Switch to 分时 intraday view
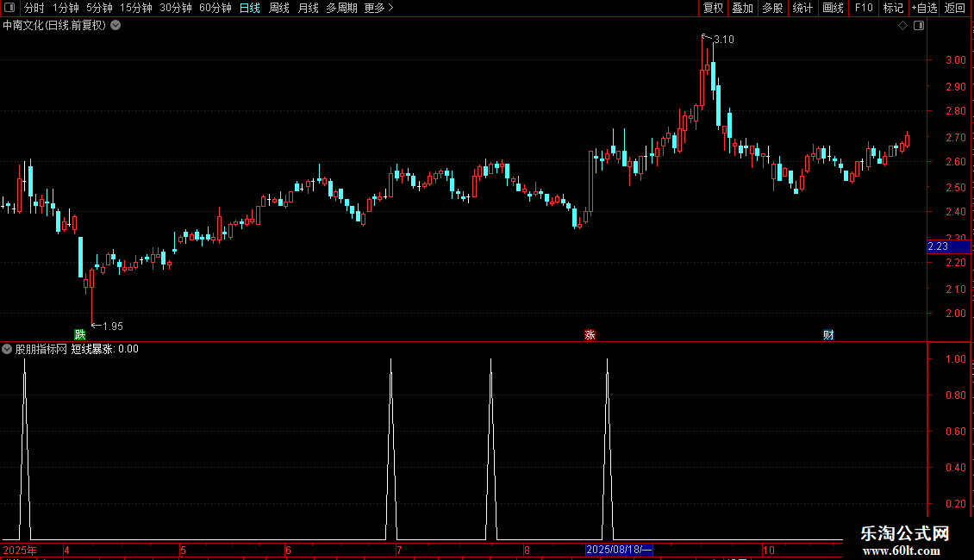Viewport: 974px width, 560px height. [34, 8]
